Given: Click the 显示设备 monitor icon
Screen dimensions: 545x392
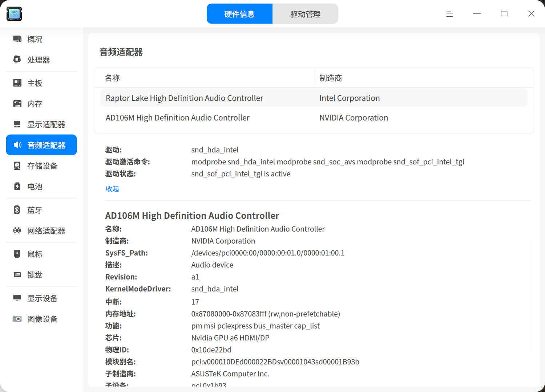Looking at the screenshot, I should pos(17,298).
